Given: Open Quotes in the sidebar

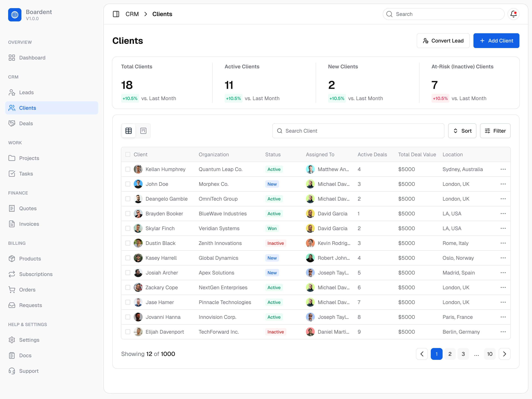Looking at the screenshot, I should (x=52, y=208).
